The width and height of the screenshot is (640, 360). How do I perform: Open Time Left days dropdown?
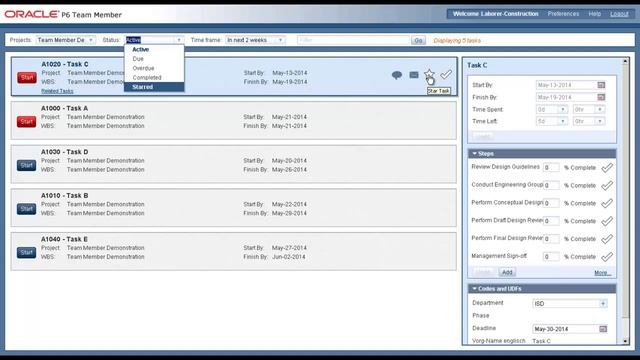[x=562, y=121]
